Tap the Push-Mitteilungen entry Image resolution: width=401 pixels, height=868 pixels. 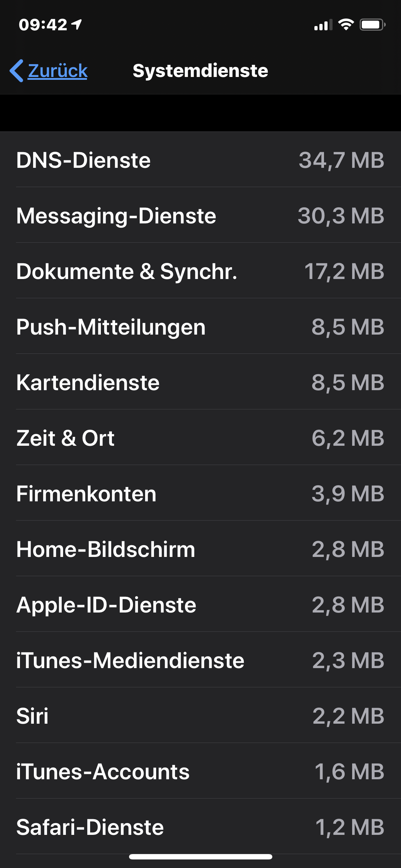click(x=200, y=327)
